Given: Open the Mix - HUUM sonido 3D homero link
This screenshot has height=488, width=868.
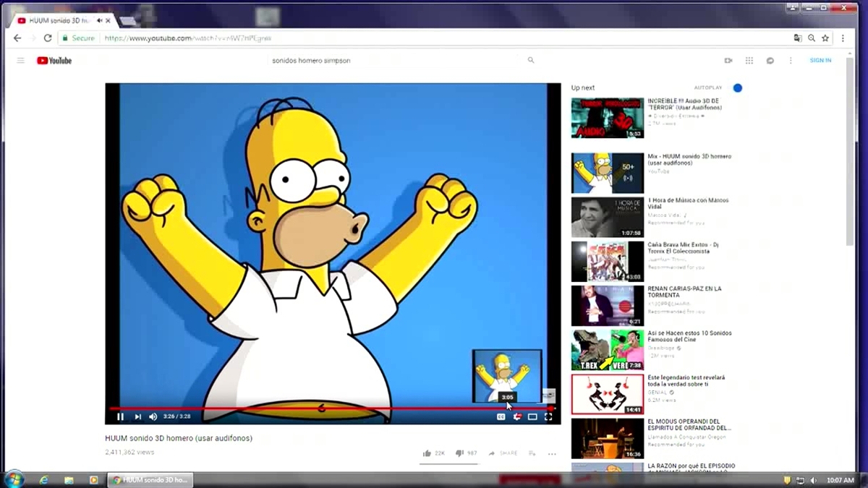Looking at the screenshot, I should click(x=689, y=160).
